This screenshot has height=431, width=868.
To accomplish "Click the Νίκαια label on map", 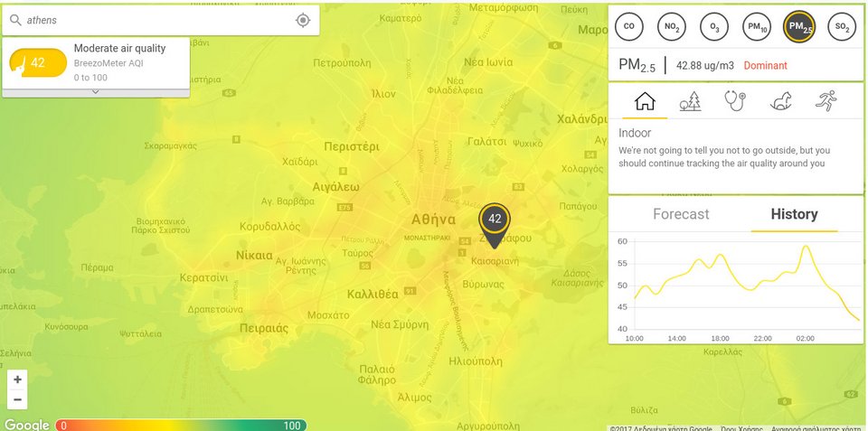I will (x=254, y=255).
